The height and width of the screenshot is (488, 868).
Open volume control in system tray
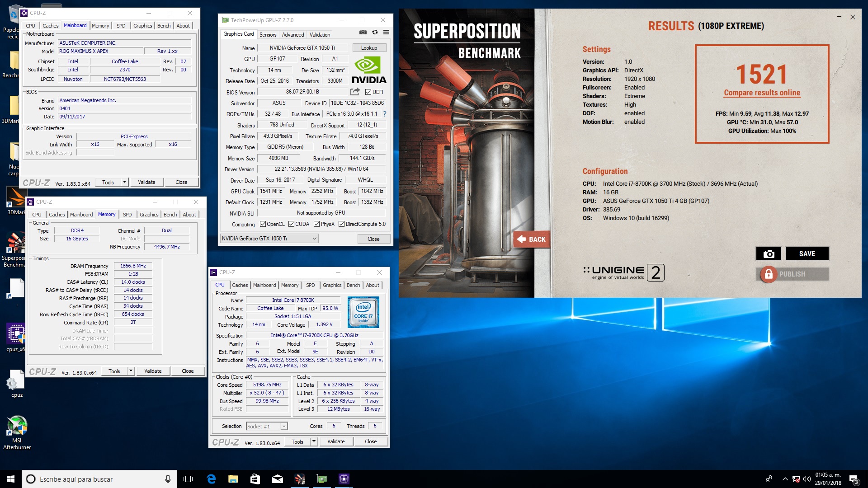[807, 479]
